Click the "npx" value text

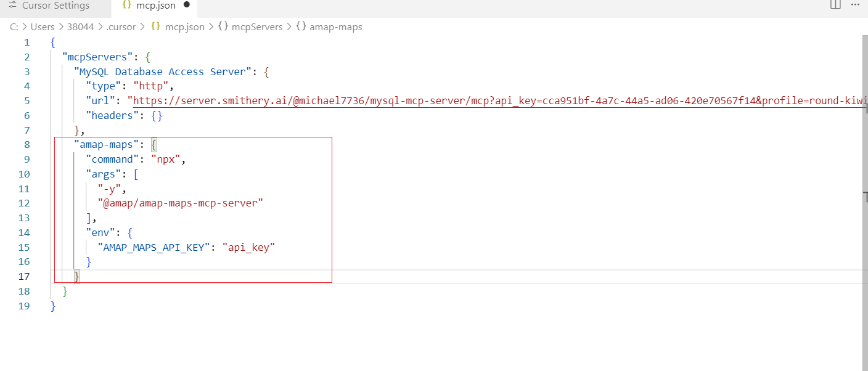(x=166, y=160)
